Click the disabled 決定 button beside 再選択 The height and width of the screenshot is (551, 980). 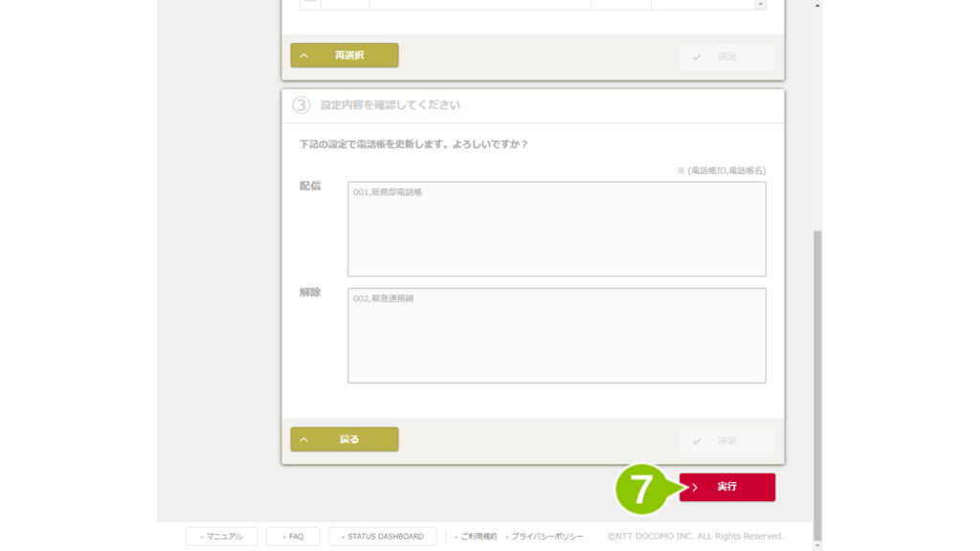click(727, 56)
